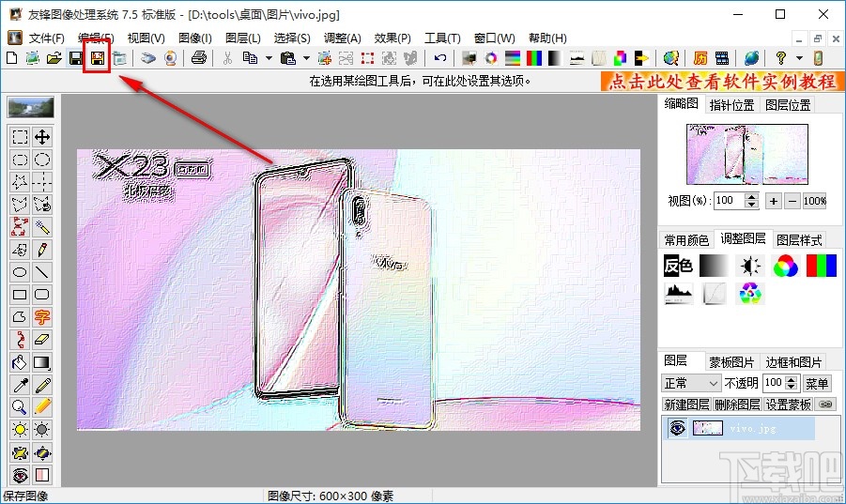Click the yellow question mark help icon
The image size is (846, 504).
pos(780,58)
